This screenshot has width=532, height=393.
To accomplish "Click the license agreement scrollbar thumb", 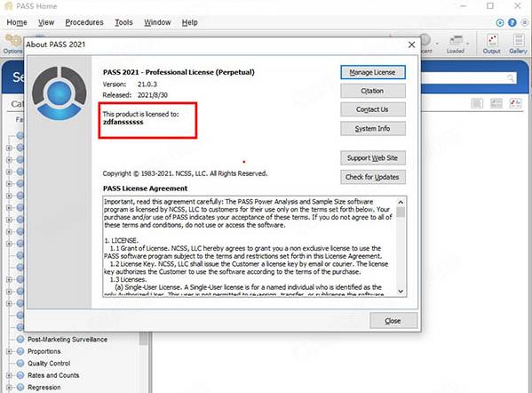I will coord(401,212).
